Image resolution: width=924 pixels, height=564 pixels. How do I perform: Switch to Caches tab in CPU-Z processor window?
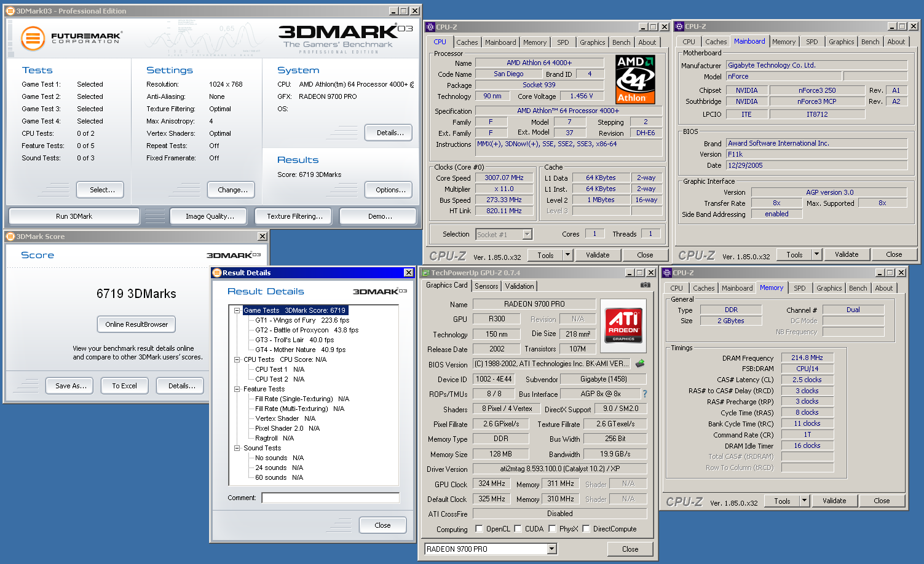tap(467, 42)
